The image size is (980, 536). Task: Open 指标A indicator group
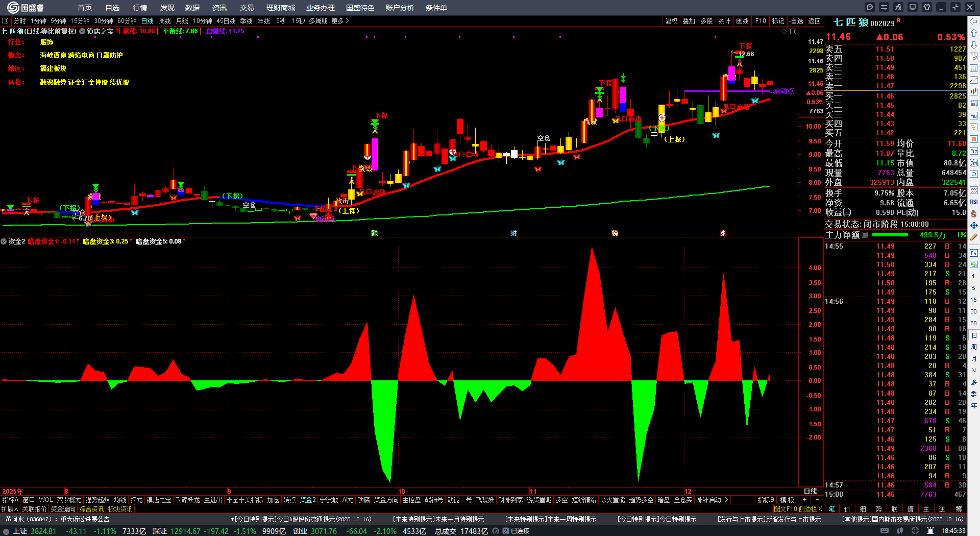10,500
